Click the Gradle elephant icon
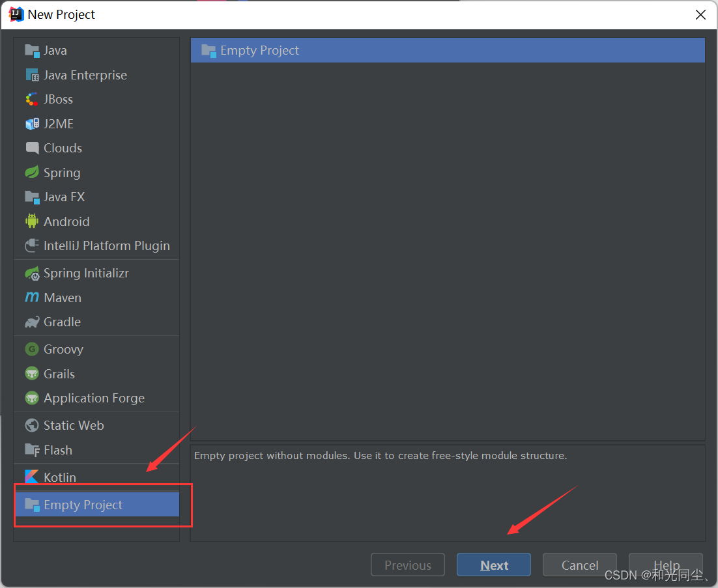The height and width of the screenshot is (588, 718). tap(32, 322)
